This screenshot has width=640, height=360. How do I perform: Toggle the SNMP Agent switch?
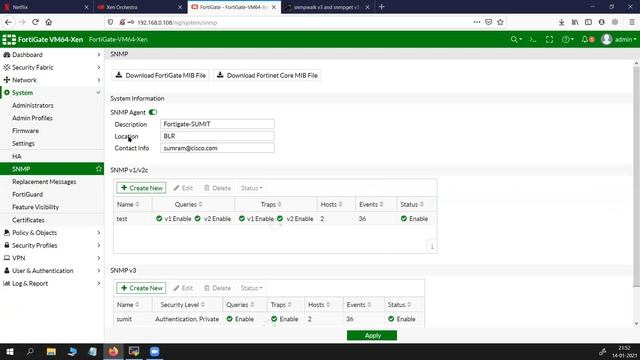point(153,112)
